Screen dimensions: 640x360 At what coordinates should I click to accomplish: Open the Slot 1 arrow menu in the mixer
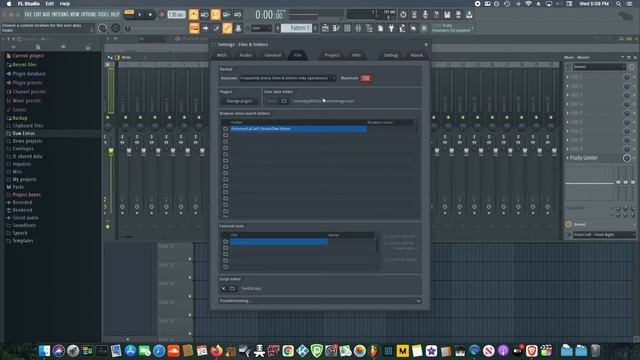568,77
